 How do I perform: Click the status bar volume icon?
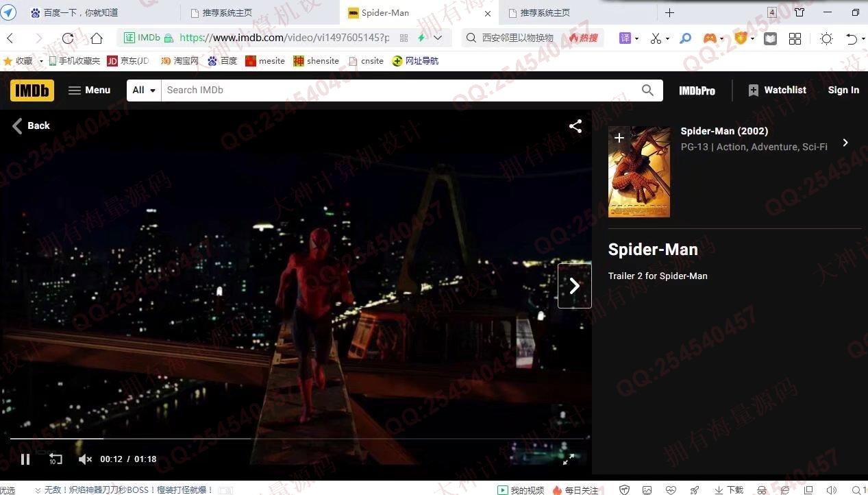point(831,490)
